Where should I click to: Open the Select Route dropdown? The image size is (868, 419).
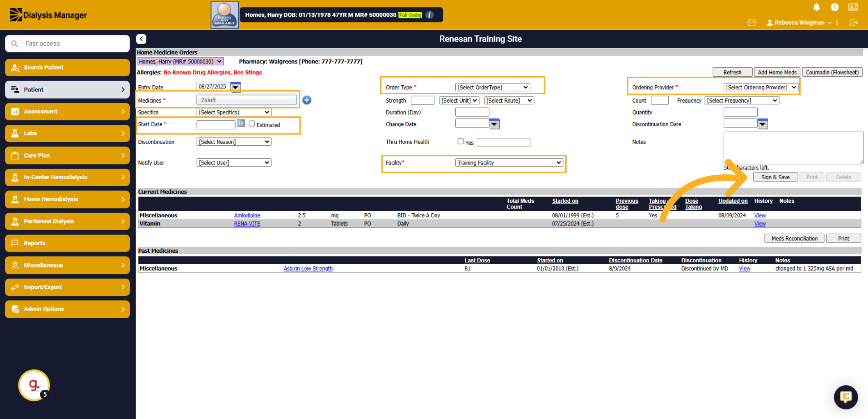[x=509, y=101]
